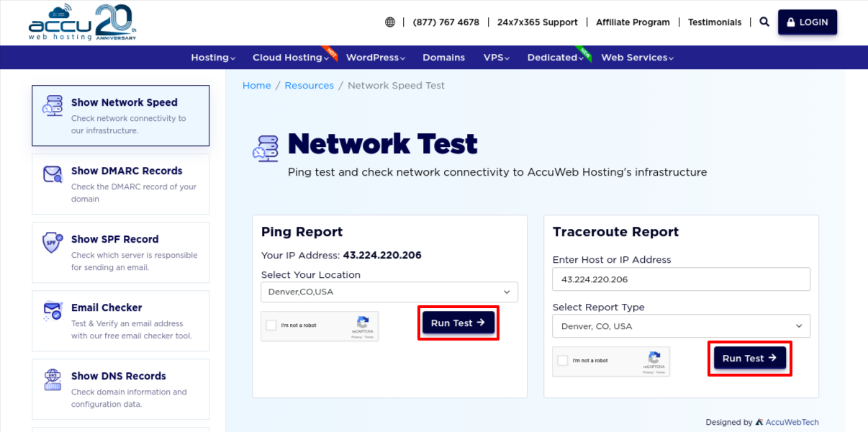Select the Show DMARC Records sidebar card

[x=120, y=184]
